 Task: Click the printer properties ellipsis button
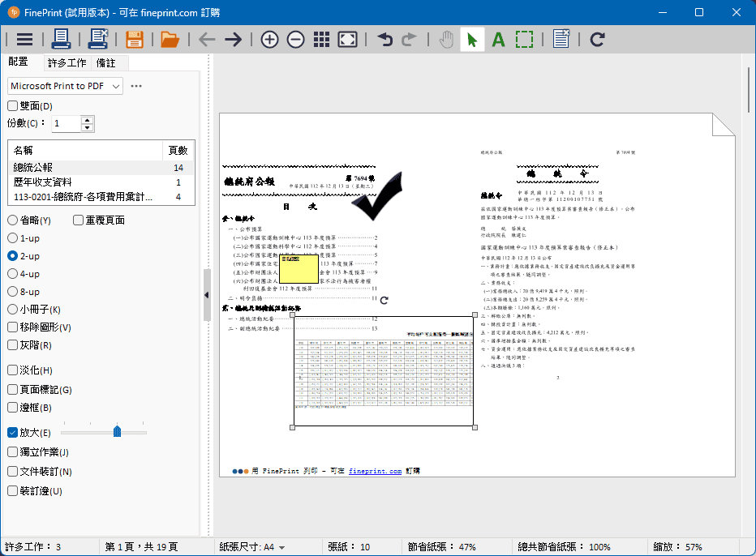coord(136,86)
